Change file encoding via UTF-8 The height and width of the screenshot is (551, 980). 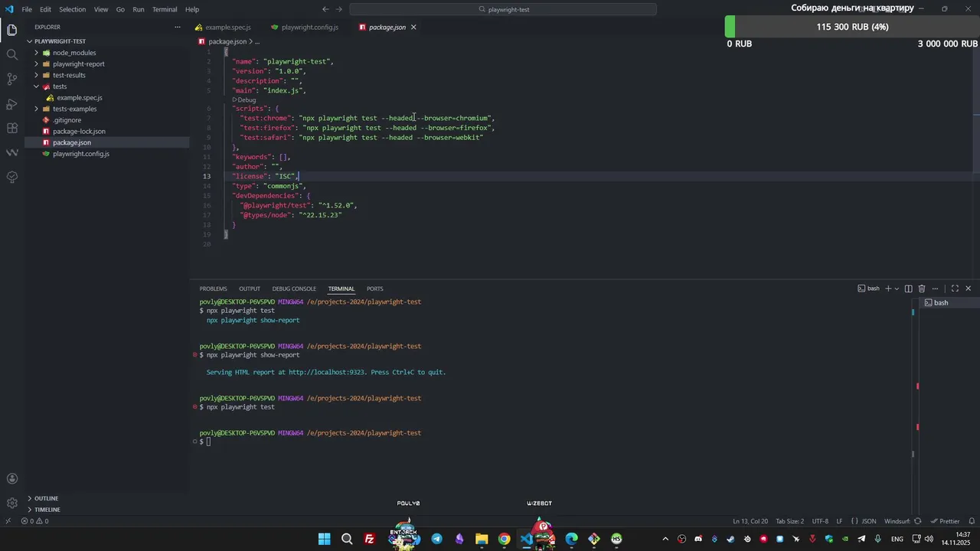pos(820,521)
